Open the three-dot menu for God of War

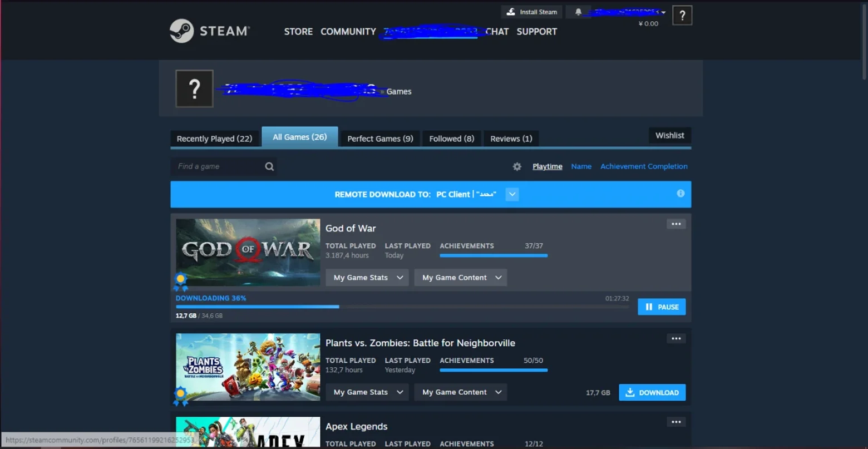click(676, 224)
